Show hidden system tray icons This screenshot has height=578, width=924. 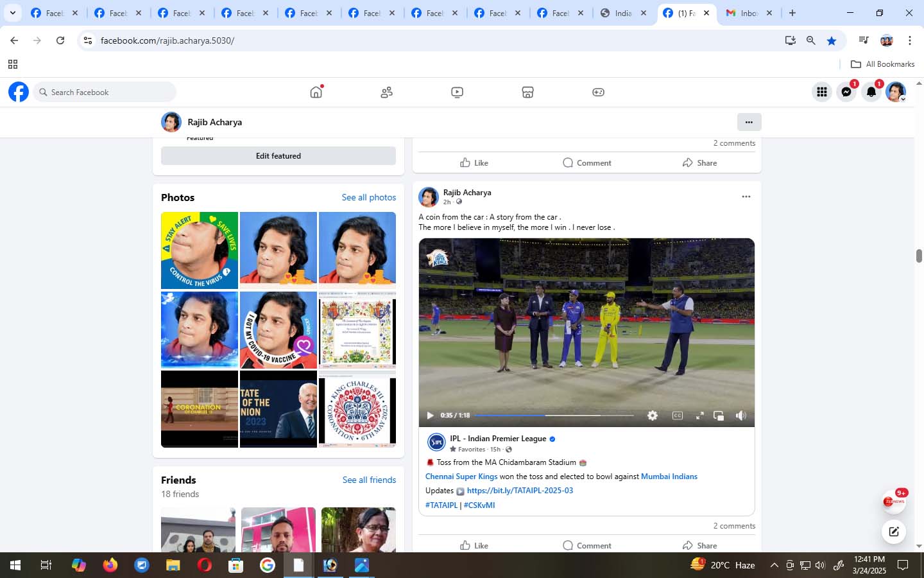[774, 565]
